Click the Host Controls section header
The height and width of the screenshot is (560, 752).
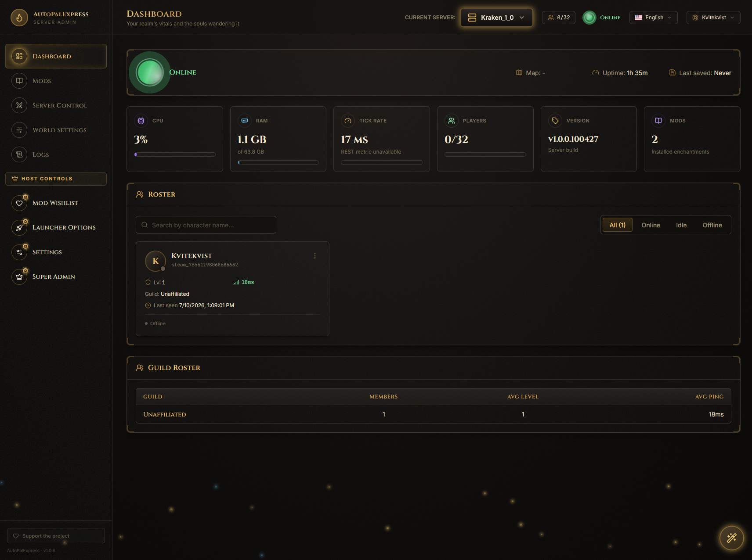tap(56, 179)
